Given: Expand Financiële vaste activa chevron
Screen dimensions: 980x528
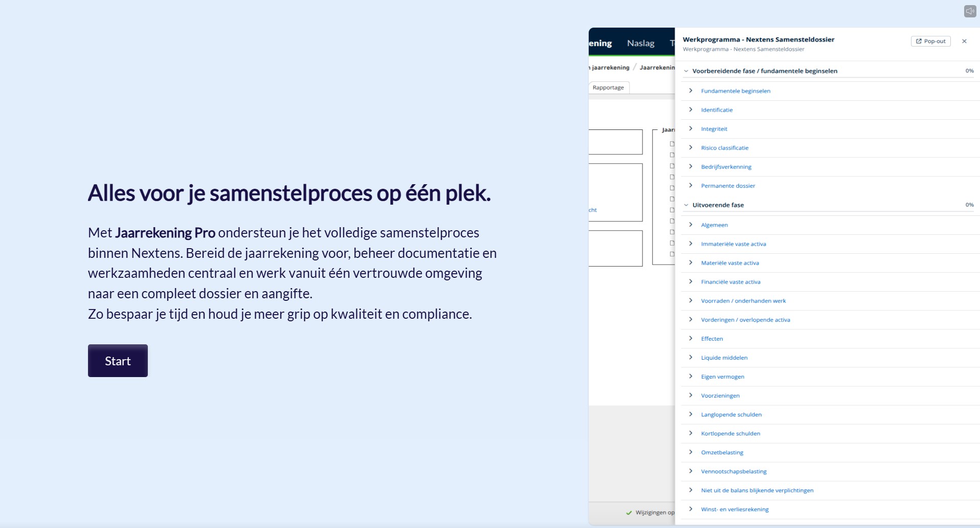Looking at the screenshot, I should pyautogui.click(x=691, y=281).
